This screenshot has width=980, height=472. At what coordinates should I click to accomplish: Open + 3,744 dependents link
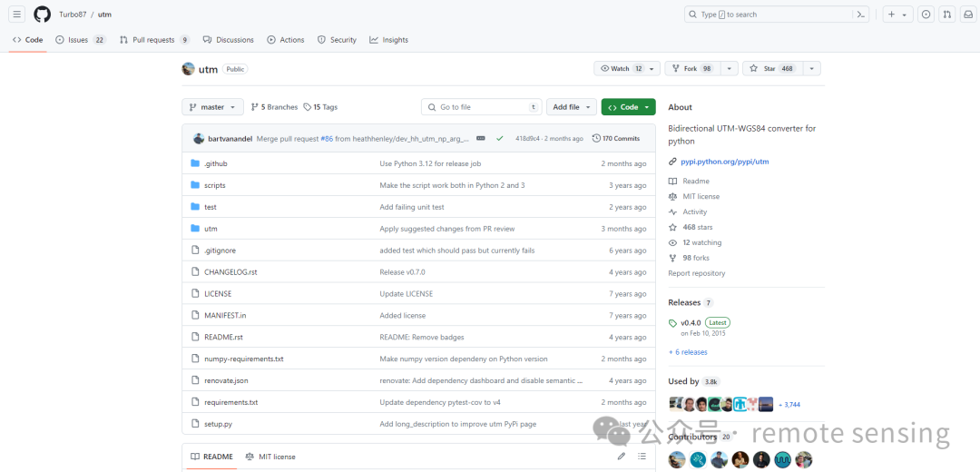click(x=789, y=405)
